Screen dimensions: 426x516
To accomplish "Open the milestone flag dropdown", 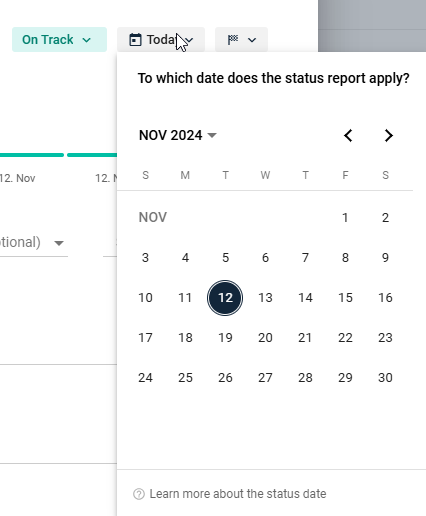I will coord(241,40).
